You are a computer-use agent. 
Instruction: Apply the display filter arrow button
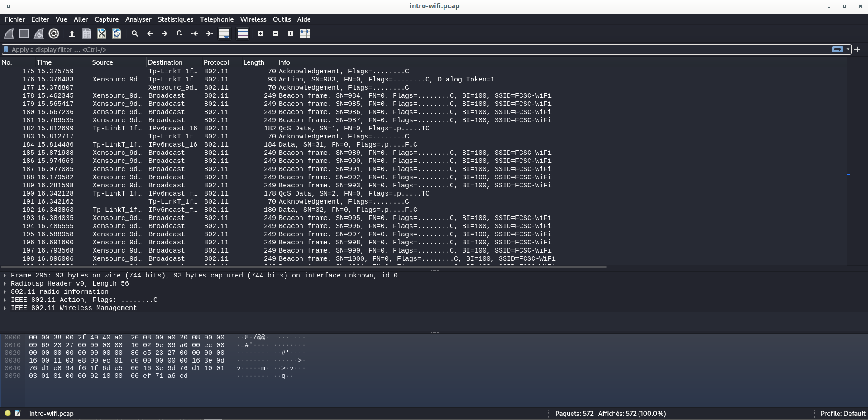click(837, 49)
